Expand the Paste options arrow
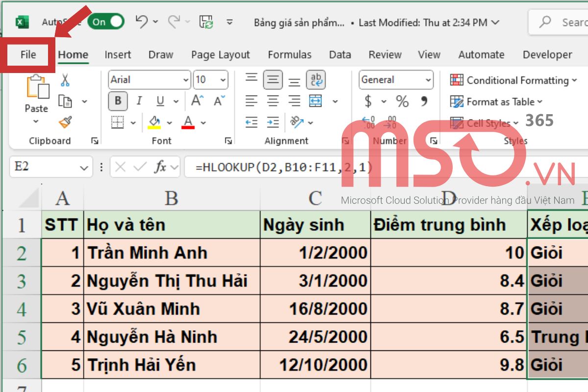588x392 pixels. [x=37, y=121]
